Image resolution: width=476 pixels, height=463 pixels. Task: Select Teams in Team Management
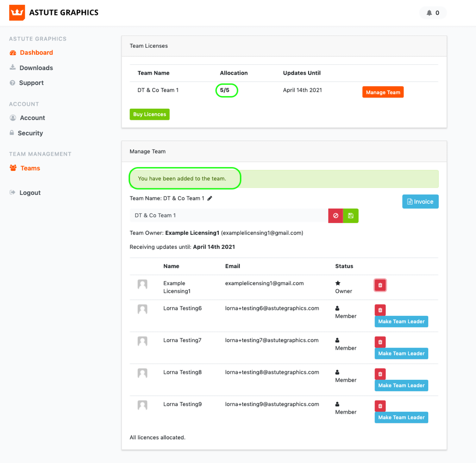pos(30,168)
